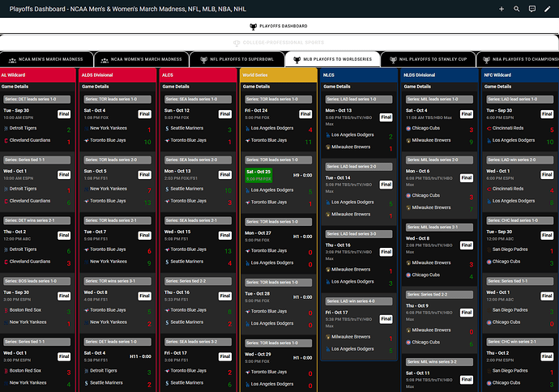Click Cleveland Guardians logo in Tue Sep 30 game
The height and width of the screenshot is (392, 559).
pos(6,140)
